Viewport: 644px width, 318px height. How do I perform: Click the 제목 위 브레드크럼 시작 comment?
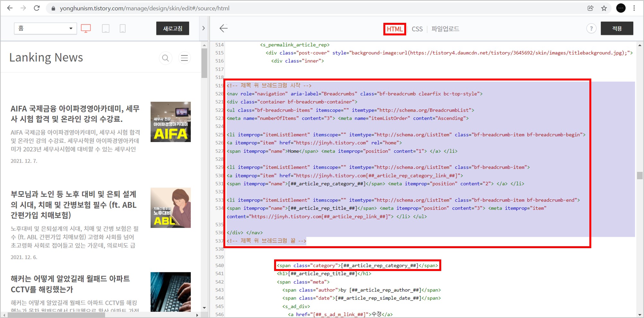269,85
